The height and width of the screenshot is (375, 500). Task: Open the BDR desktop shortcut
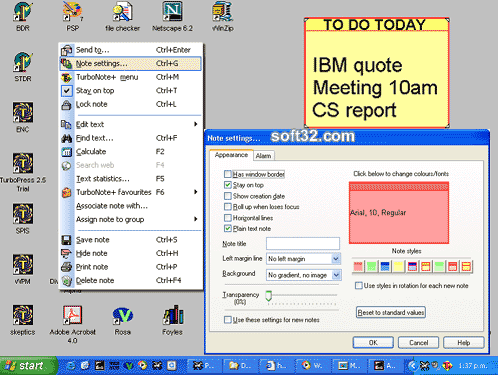[23, 16]
